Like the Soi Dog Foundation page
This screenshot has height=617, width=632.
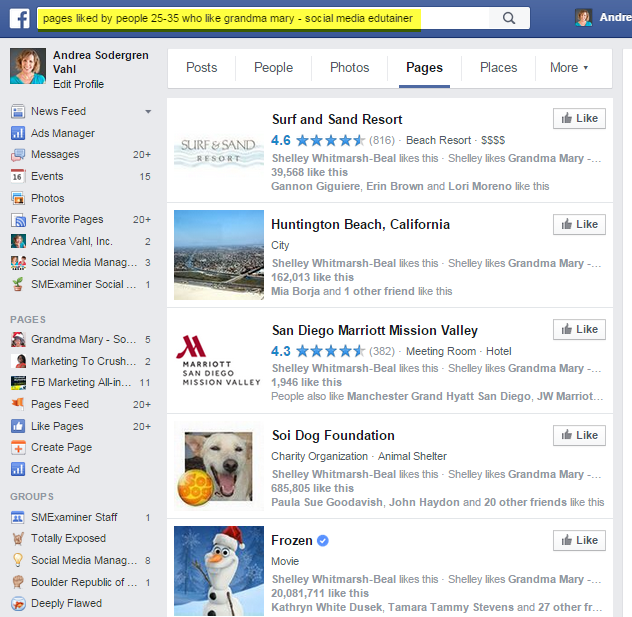579,436
